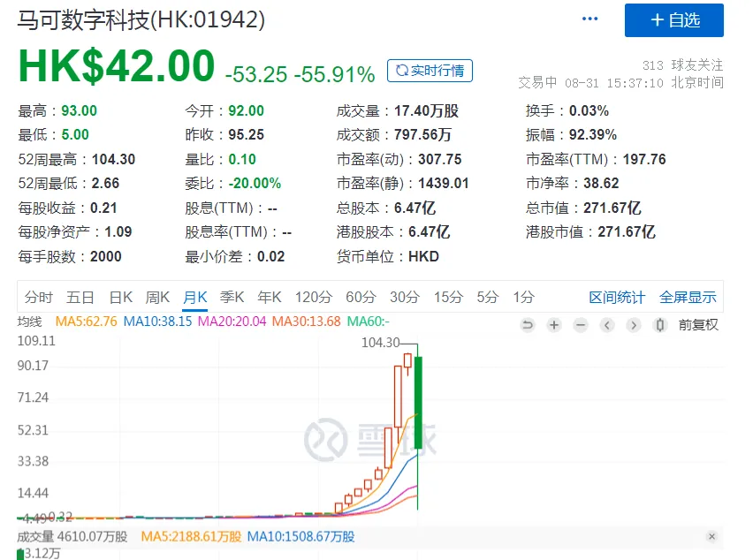
Task: Open the three-dot more options menu
Action: pyautogui.click(x=591, y=19)
